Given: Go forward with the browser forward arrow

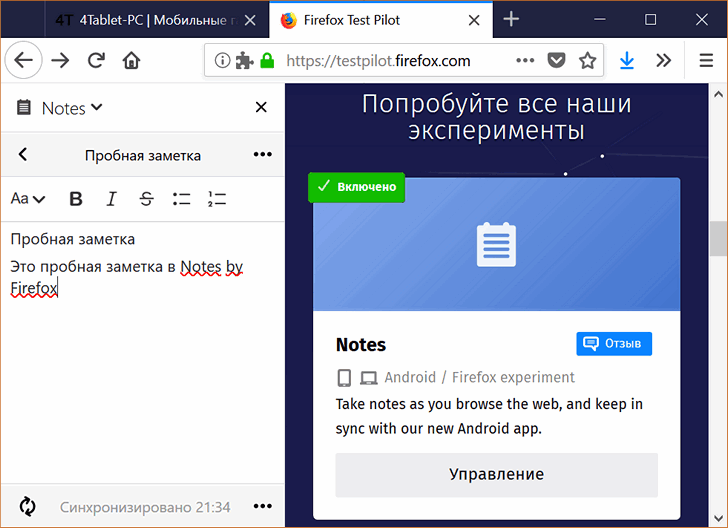Looking at the screenshot, I should [x=60, y=60].
